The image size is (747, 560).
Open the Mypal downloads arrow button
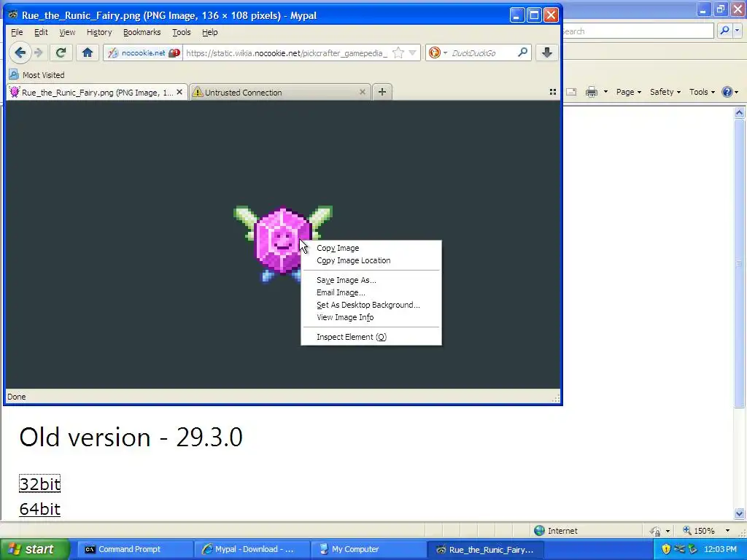point(547,52)
